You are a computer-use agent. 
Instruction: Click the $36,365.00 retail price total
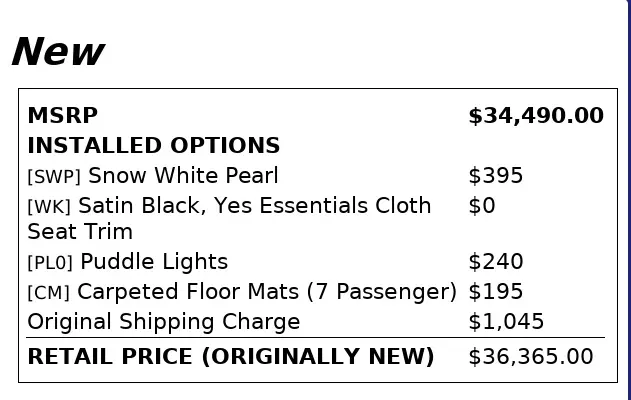point(531,357)
